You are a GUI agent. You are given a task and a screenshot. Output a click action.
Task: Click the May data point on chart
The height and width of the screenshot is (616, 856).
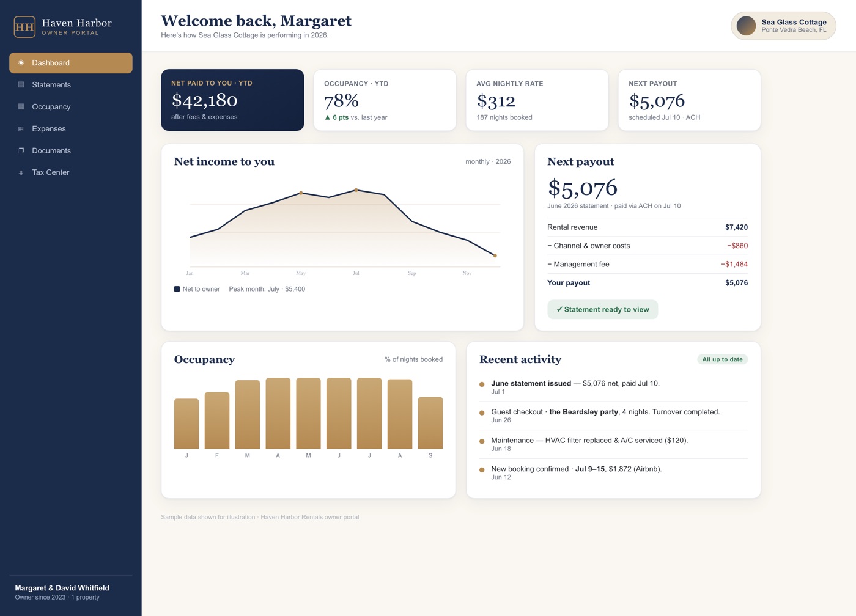click(301, 193)
